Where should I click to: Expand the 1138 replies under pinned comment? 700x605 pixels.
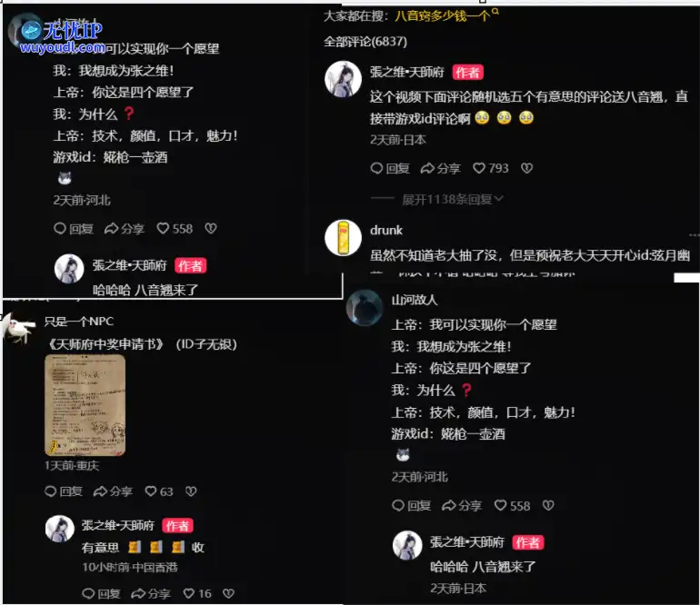click(453, 199)
